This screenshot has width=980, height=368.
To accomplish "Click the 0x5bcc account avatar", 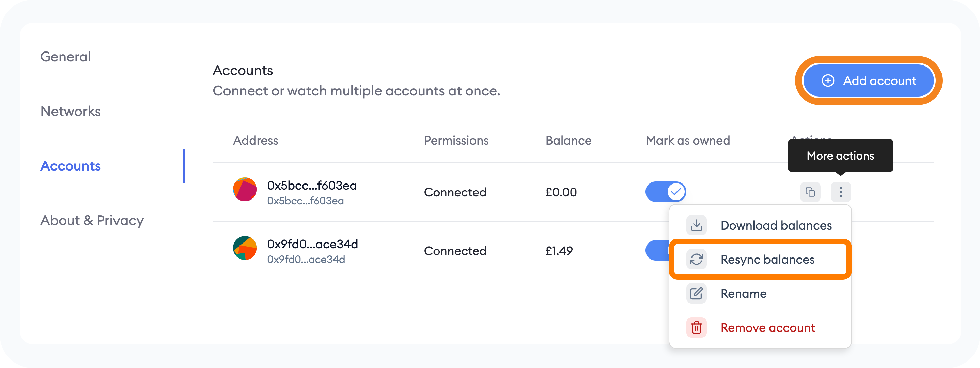I will (245, 189).
